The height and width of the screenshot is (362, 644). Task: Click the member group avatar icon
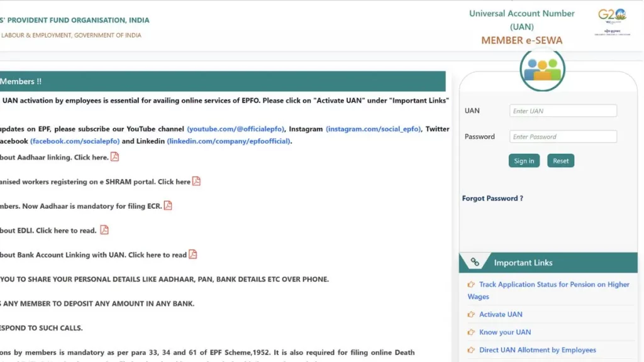pyautogui.click(x=542, y=69)
